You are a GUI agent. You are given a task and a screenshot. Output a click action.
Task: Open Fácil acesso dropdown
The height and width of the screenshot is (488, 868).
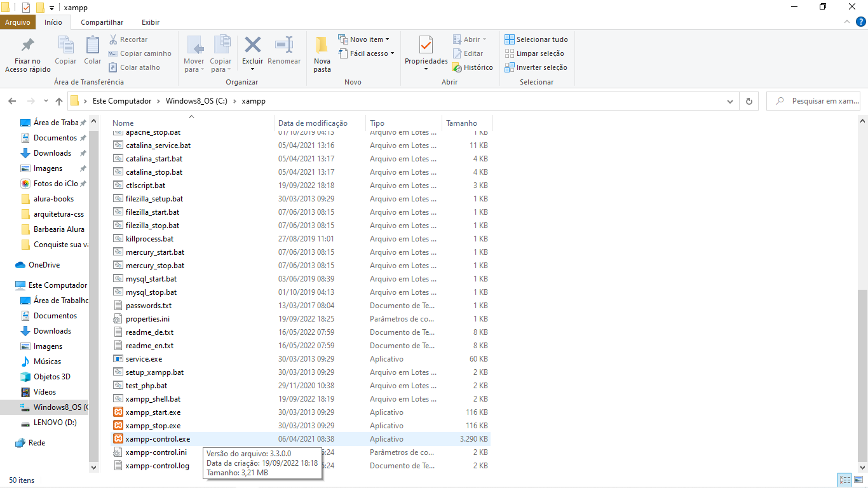[x=366, y=53]
